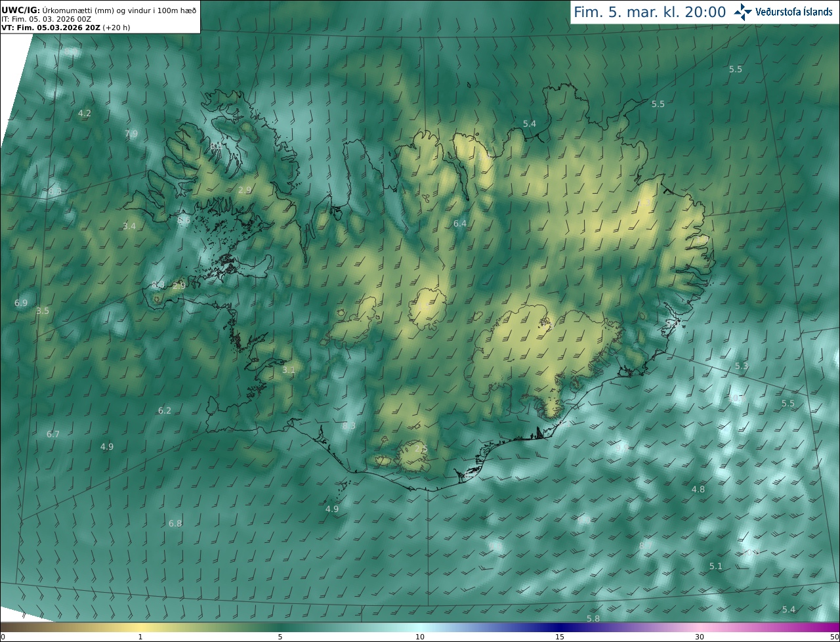The height and width of the screenshot is (642, 840).
Task: Click the '10' tick on colour scale
Action: click(x=420, y=637)
